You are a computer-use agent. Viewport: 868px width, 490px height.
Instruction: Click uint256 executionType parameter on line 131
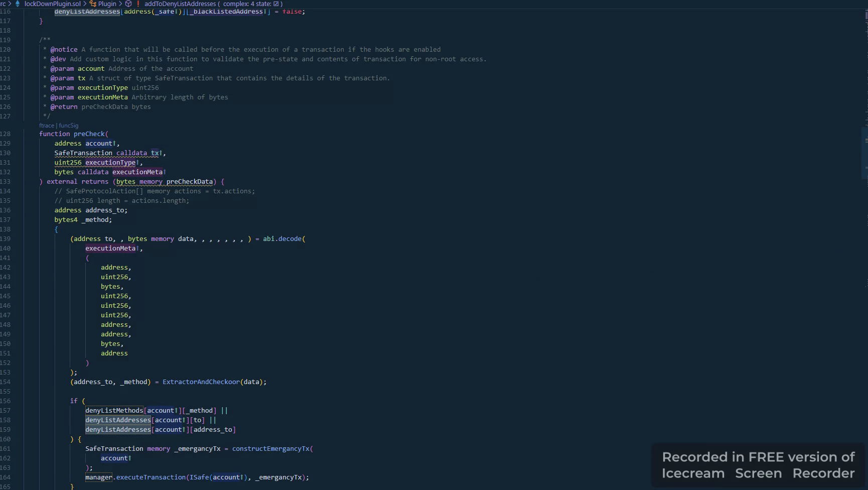coord(95,163)
